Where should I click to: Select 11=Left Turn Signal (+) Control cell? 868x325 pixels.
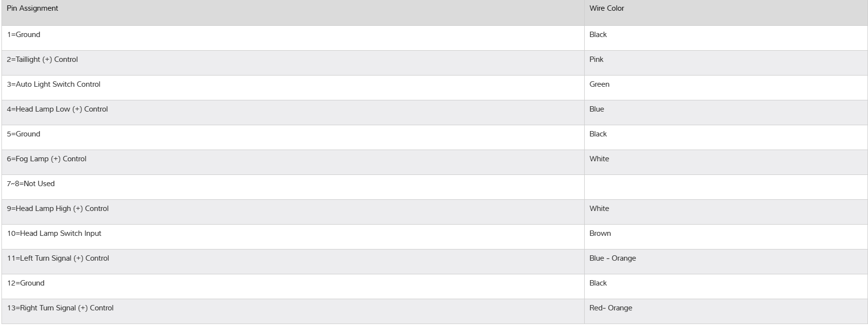point(58,258)
